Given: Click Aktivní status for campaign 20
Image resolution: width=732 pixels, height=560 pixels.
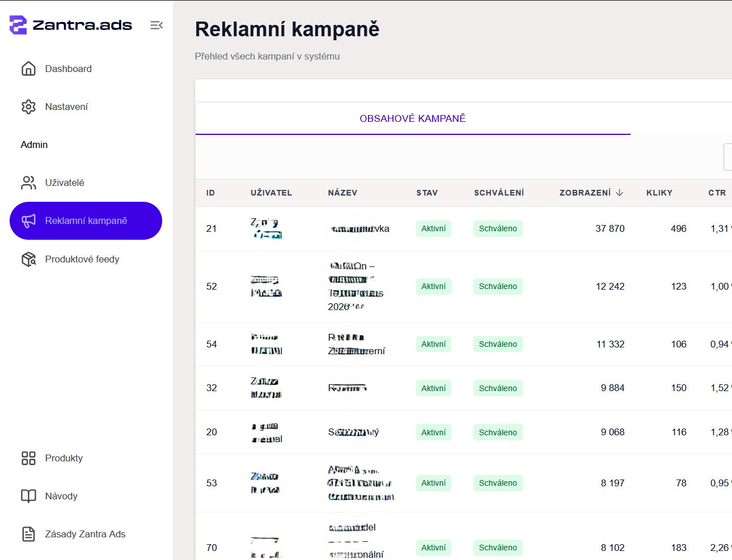Looking at the screenshot, I should pyautogui.click(x=434, y=432).
